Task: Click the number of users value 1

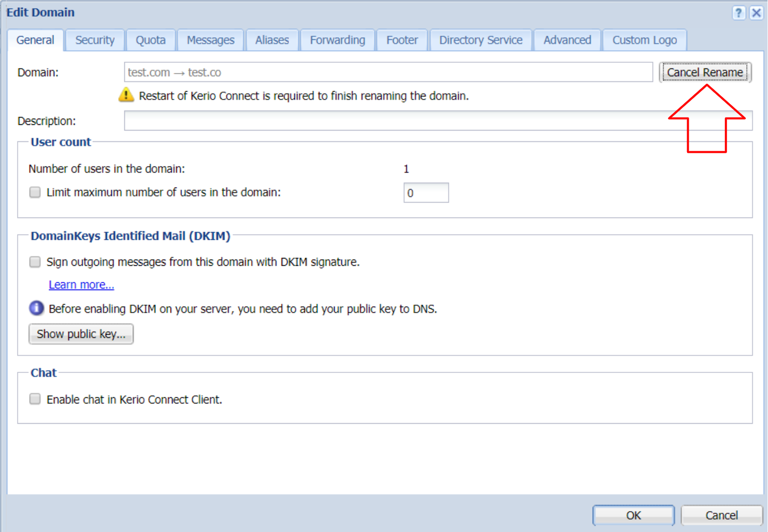Action: click(x=406, y=169)
